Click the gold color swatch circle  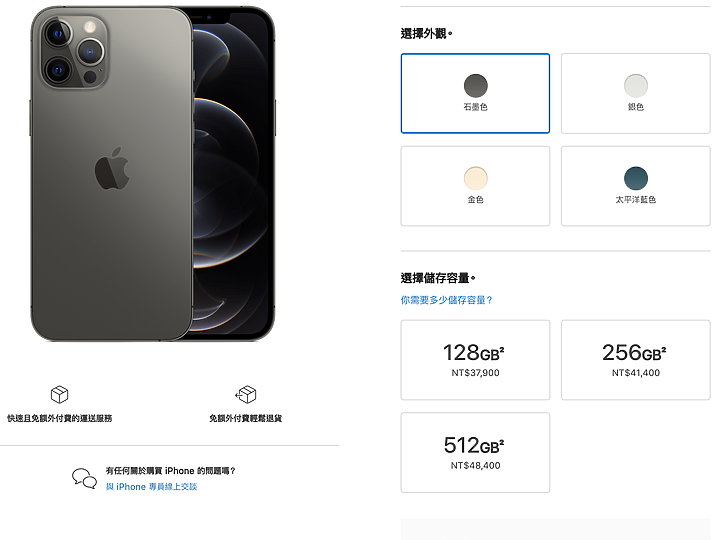coord(475,178)
